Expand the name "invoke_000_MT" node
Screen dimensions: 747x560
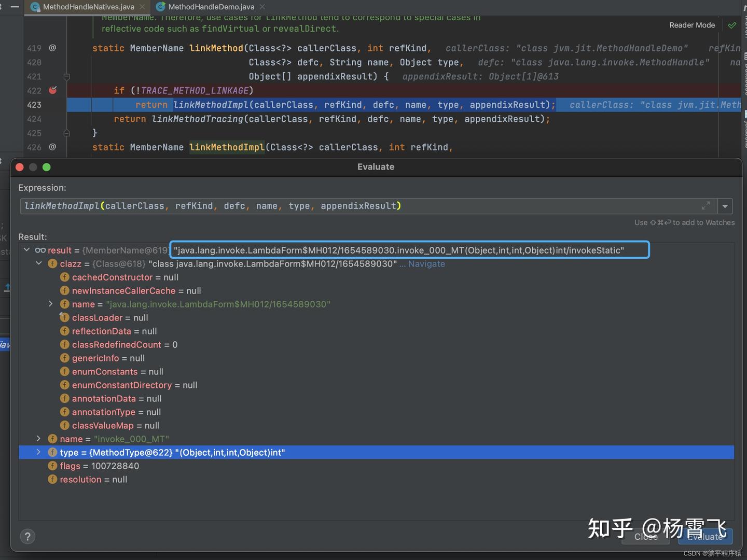click(38, 439)
